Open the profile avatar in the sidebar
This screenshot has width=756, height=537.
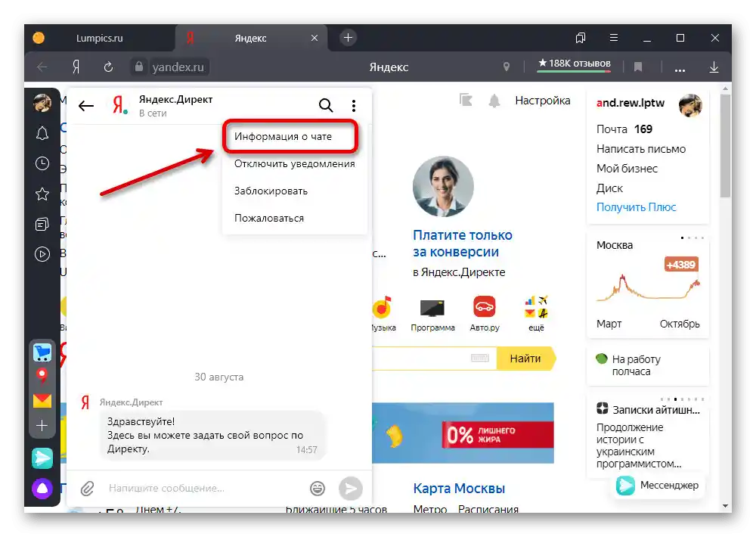pos(42,102)
